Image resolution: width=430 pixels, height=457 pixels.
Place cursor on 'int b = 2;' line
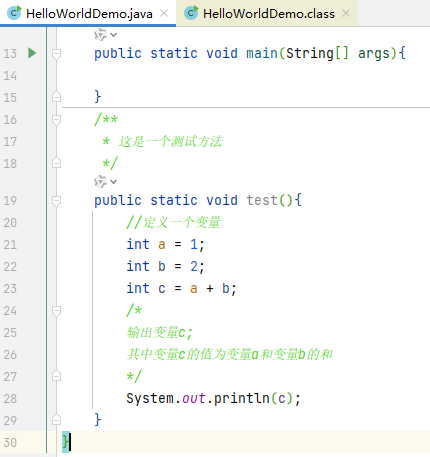pyautogui.click(x=165, y=266)
